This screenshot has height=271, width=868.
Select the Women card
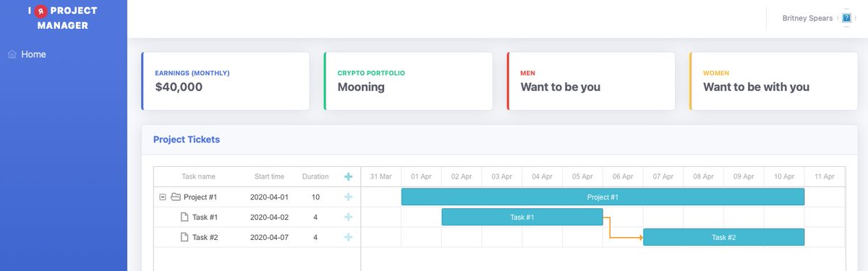click(x=774, y=81)
